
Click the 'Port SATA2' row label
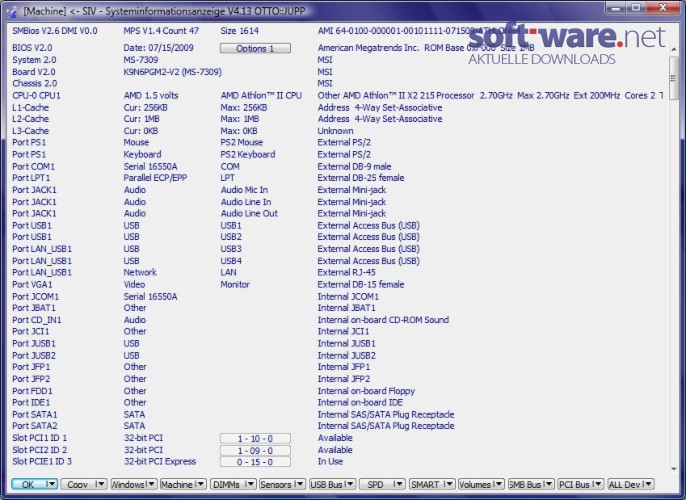(x=35, y=426)
